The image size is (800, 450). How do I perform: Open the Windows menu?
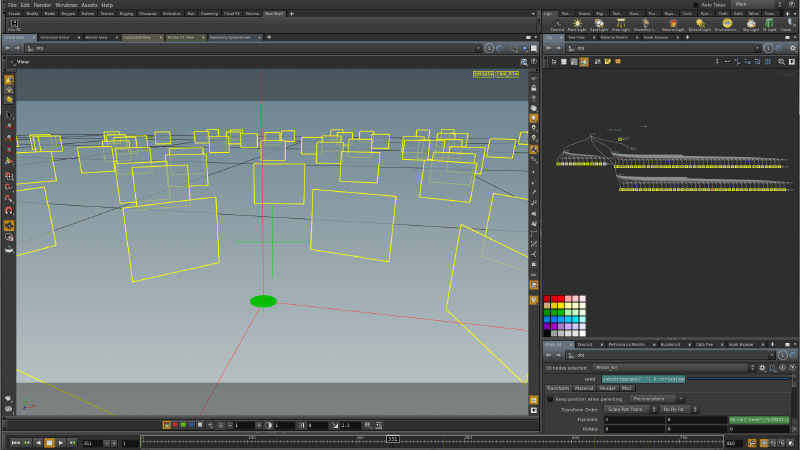pyautogui.click(x=66, y=5)
